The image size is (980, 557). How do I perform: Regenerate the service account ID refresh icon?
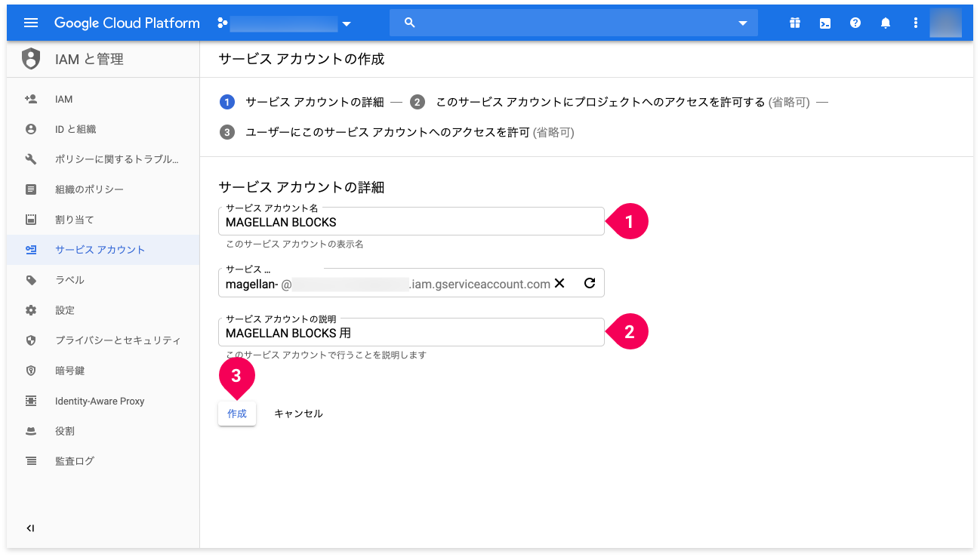tap(590, 283)
